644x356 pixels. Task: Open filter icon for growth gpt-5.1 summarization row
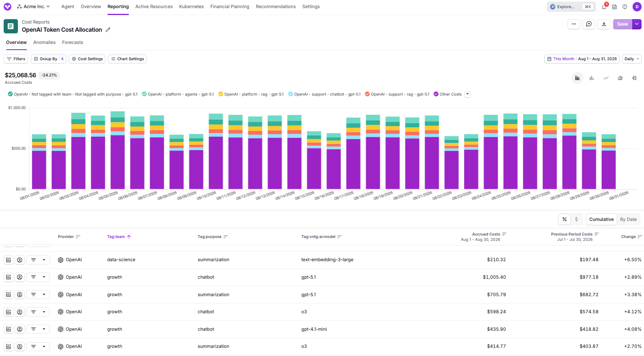click(x=33, y=295)
